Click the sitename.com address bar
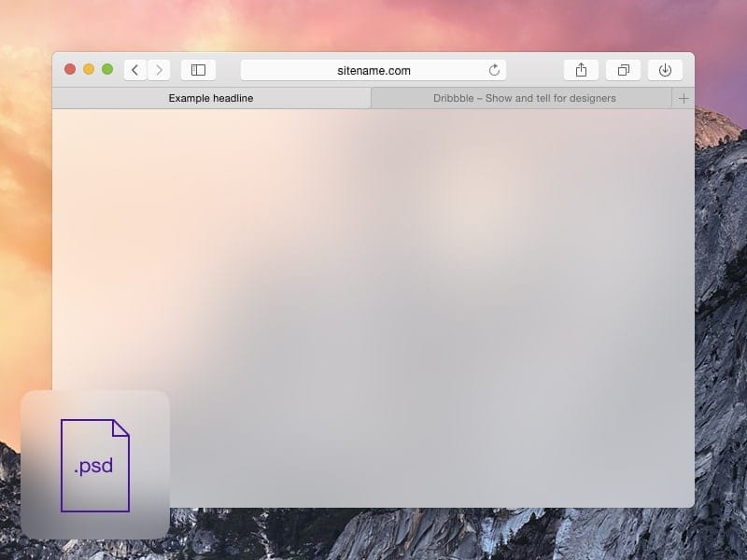Viewport: 747px width, 560px height. 373,69
